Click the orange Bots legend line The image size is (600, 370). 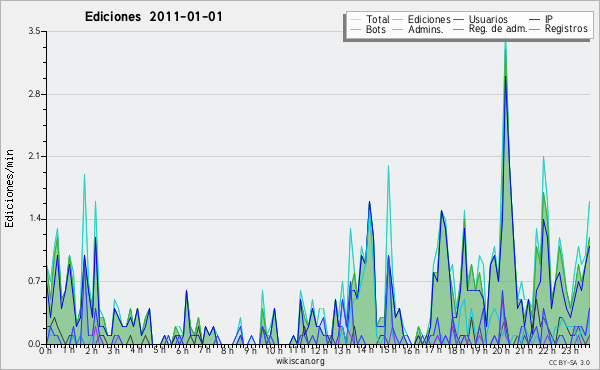[355, 29]
